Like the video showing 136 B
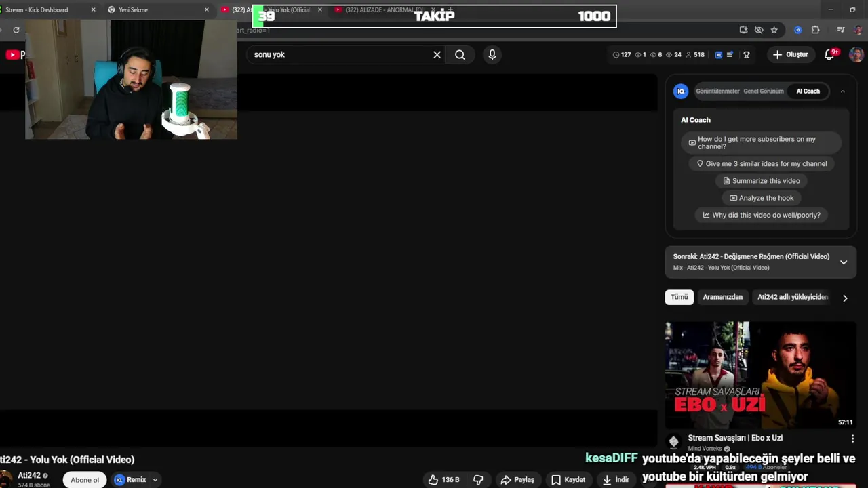 (443, 480)
